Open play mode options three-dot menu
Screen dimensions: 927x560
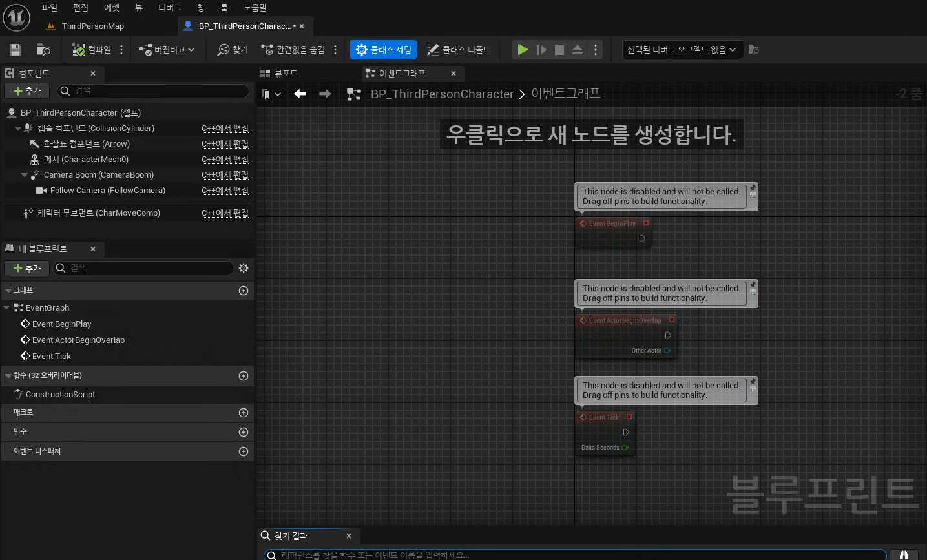[x=596, y=50]
